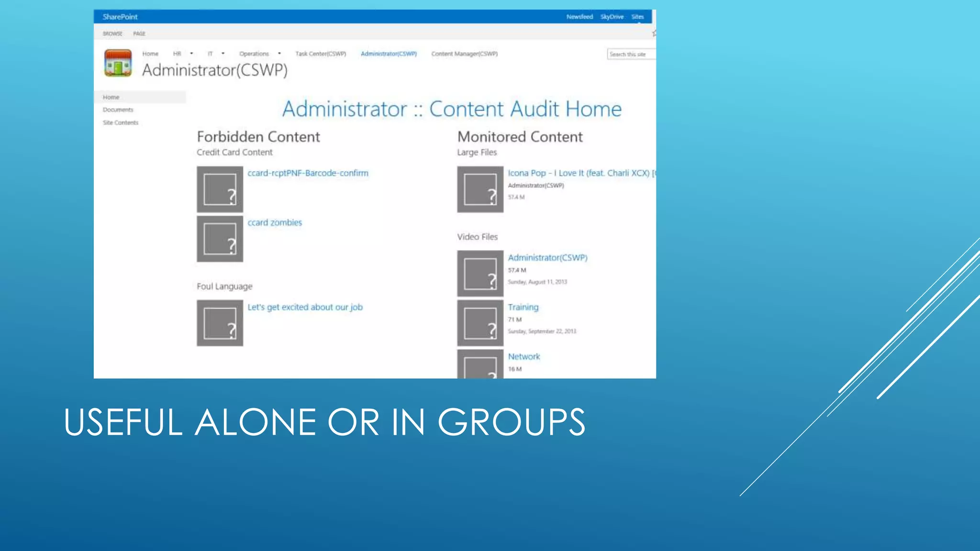Open thumbnail for ccard-rcptPNF-Barcode-confirm
This screenshot has height=551, width=980.
click(220, 189)
